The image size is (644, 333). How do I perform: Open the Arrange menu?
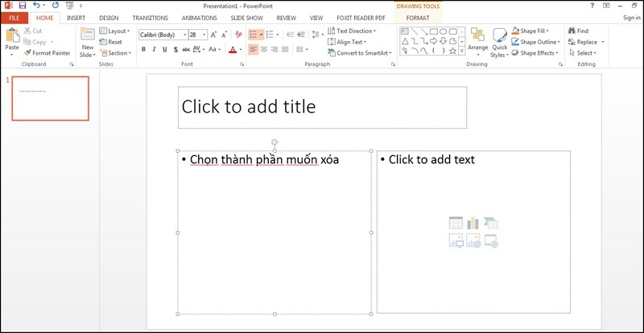(477, 43)
